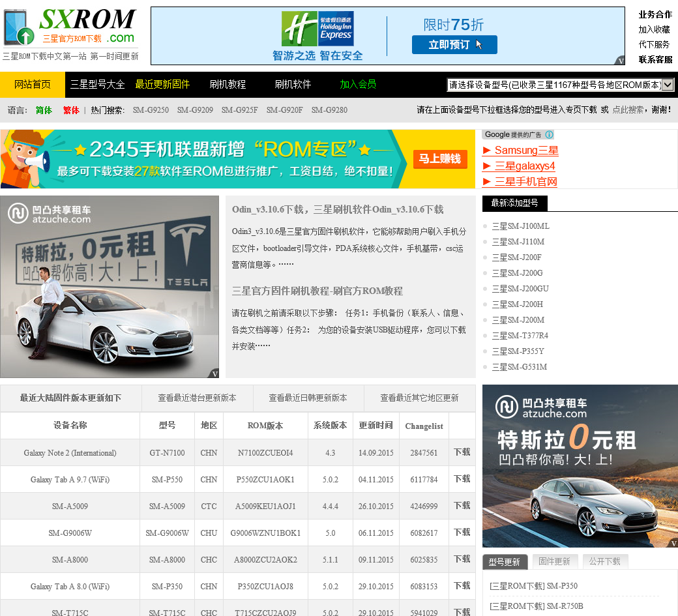Viewport: 678px width, 616px height.
Task: Click the Holiday Inn Express ad logo
Action: (x=317, y=29)
